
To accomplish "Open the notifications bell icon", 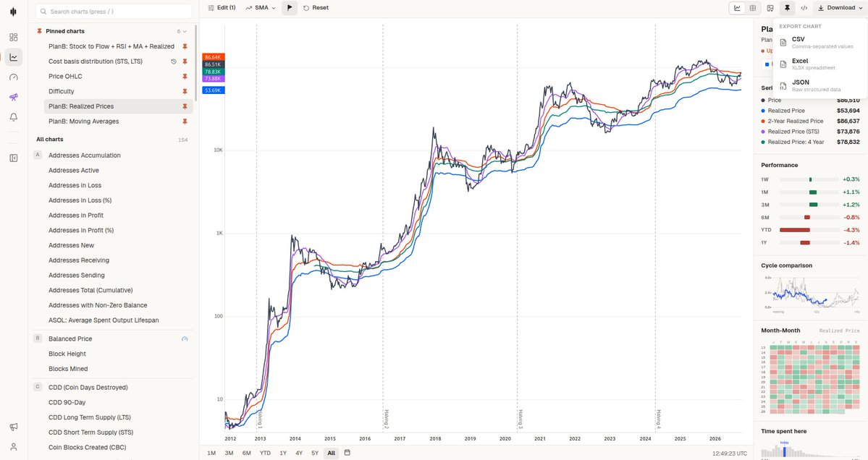I will 14,116.
